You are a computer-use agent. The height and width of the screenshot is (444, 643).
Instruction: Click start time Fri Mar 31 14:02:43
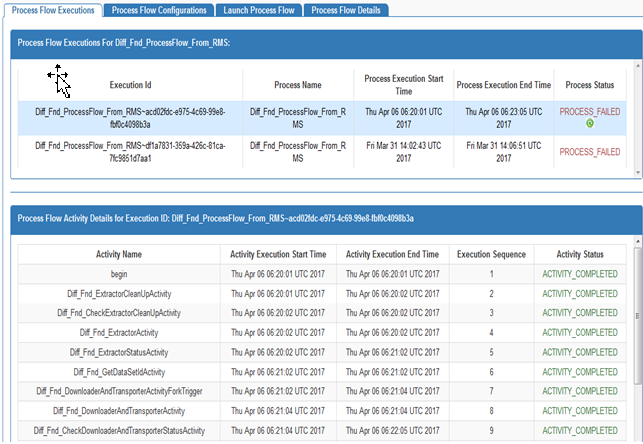click(x=404, y=152)
